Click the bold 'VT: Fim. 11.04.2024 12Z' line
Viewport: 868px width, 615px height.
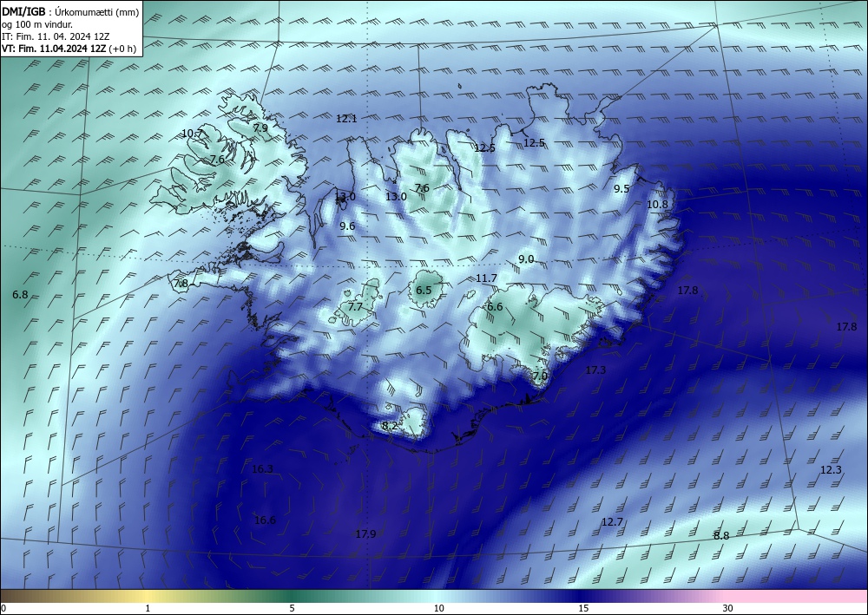(x=54, y=49)
